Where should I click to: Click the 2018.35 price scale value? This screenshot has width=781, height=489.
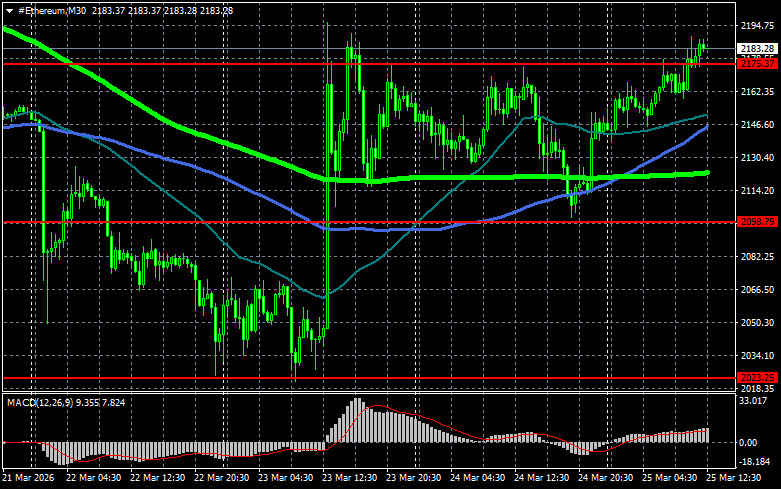(x=757, y=388)
